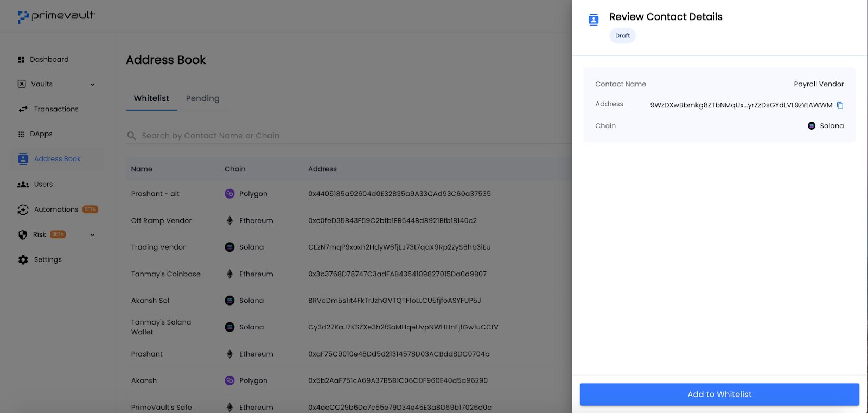Viewport: 868px width, 413px height.
Task: Switch to the Pending tab
Action: click(202, 98)
